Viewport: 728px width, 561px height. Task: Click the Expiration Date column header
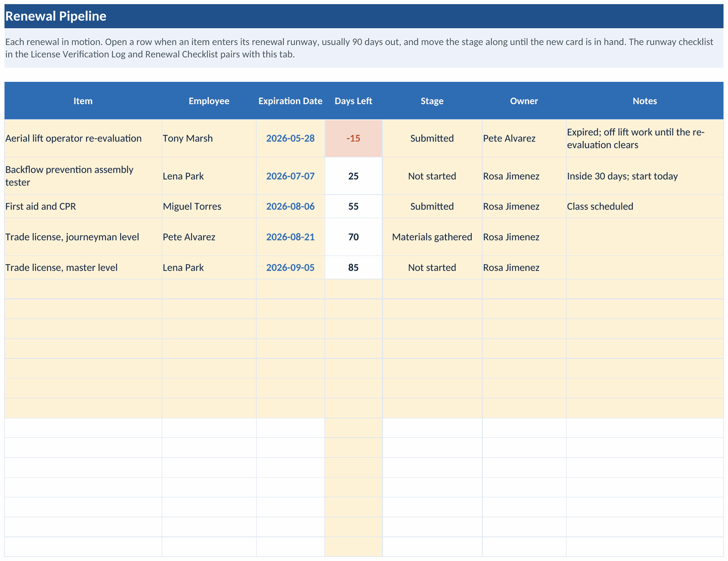point(291,101)
